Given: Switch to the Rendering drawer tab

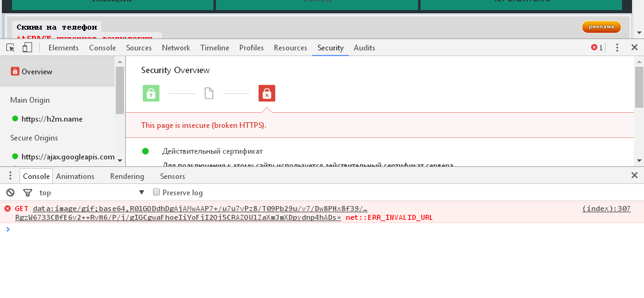Looking at the screenshot, I should 127,176.
